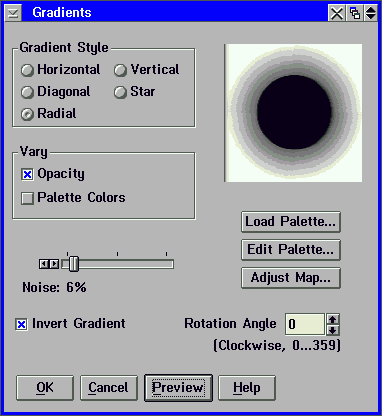Decrease rotation angle with down arrow
Screen dimensions: 382x416
tap(333, 330)
